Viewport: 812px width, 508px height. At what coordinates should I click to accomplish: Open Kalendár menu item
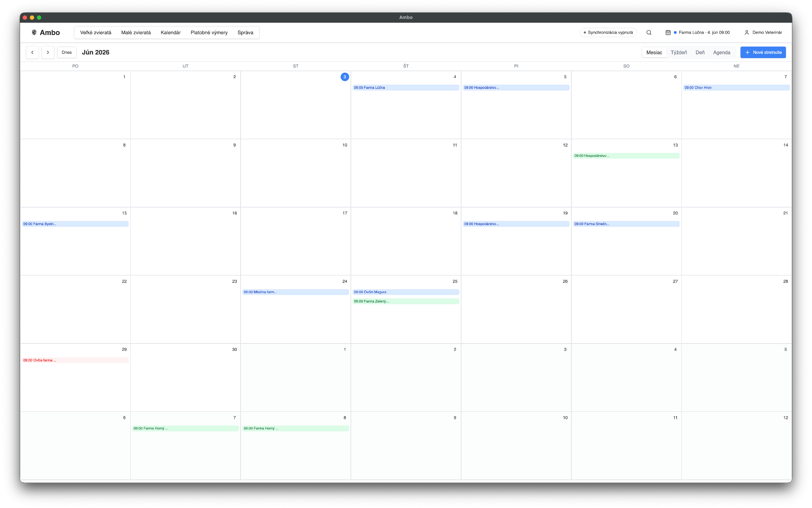(x=171, y=32)
